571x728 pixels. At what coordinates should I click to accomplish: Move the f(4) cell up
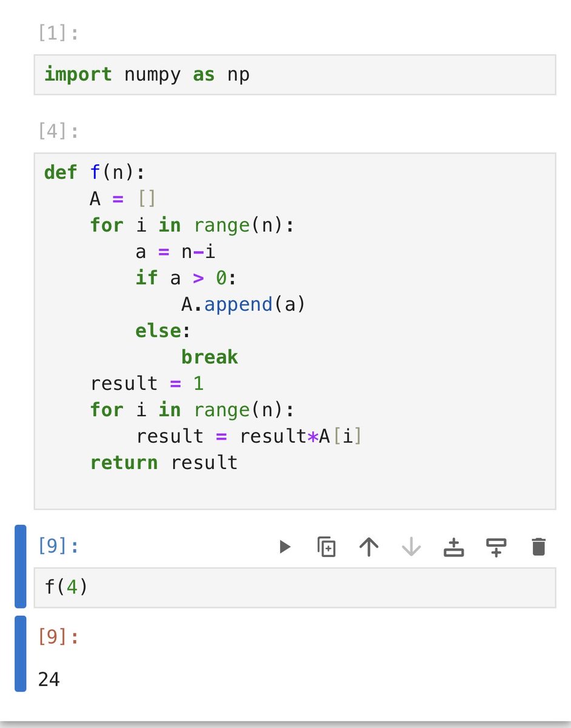pos(369,547)
